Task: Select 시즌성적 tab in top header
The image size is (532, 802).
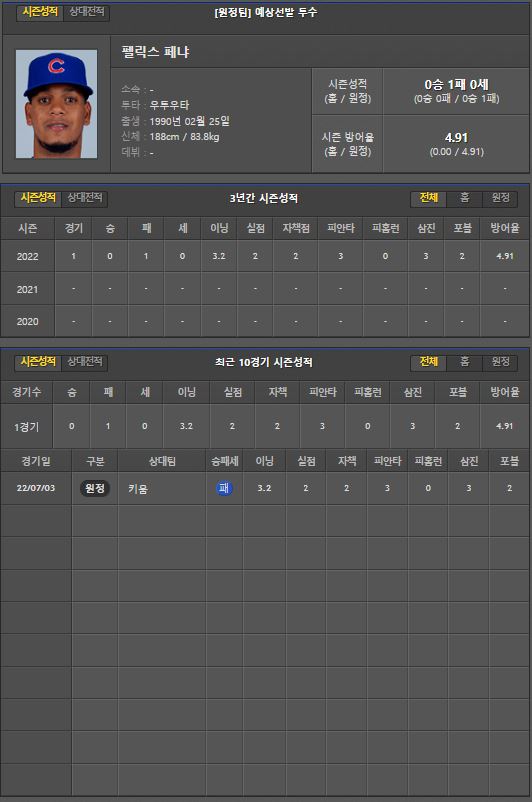Action: point(40,12)
